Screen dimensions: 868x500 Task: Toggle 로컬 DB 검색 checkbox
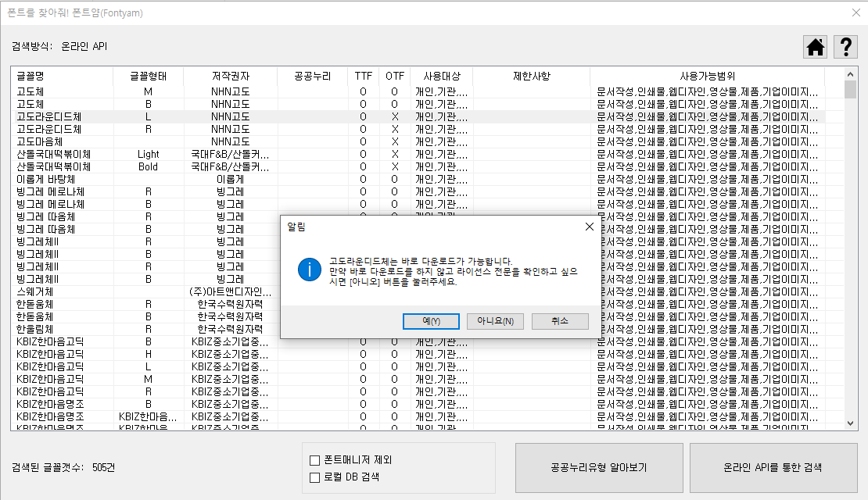315,477
